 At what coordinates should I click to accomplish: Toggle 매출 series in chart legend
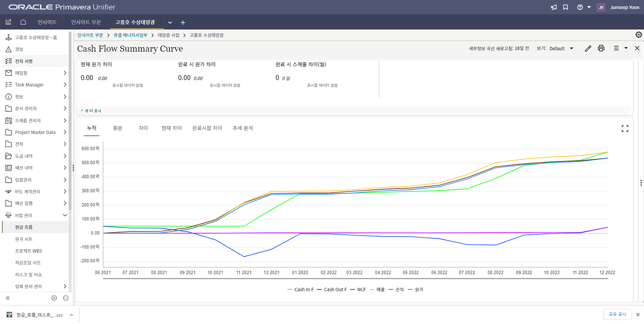(x=377, y=289)
